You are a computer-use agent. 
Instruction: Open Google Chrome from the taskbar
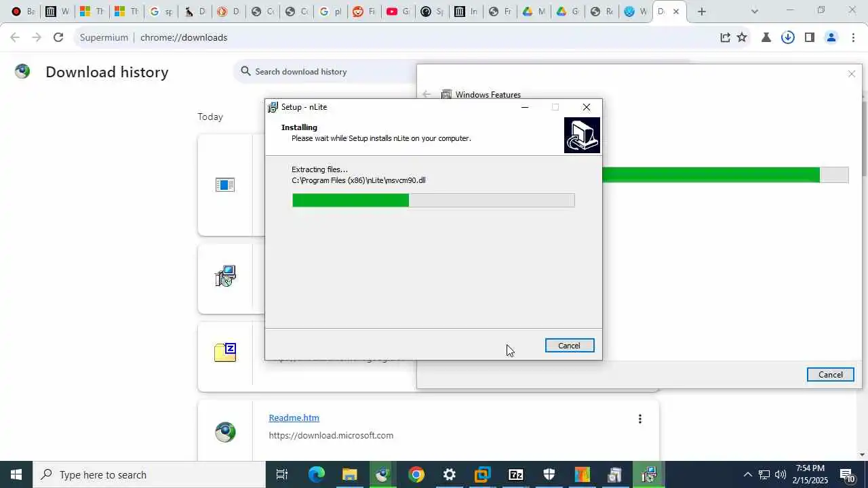[x=416, y=474]
